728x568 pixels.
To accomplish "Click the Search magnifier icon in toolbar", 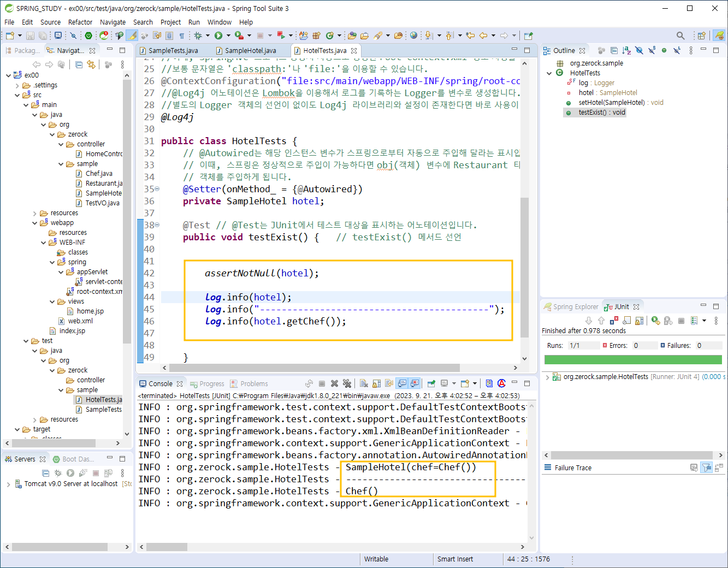I will 680,35.
